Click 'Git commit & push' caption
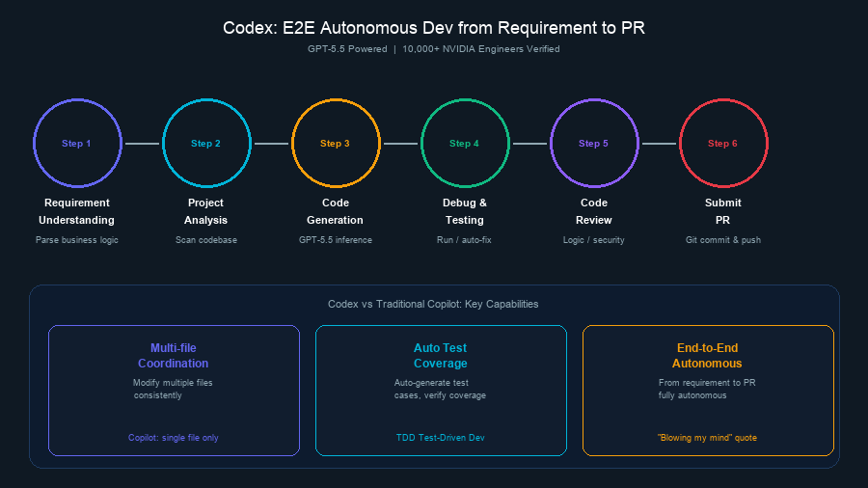 point(723,239)
